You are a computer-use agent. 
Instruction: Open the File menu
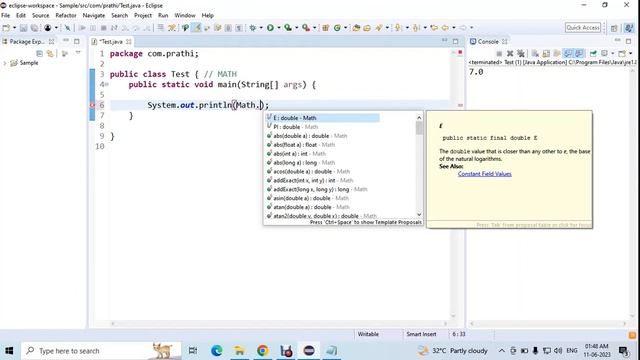click(5, 16)
